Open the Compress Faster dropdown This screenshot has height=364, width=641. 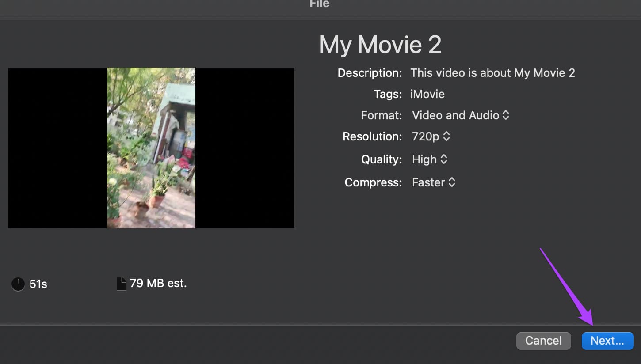click(x=434, y=182)
